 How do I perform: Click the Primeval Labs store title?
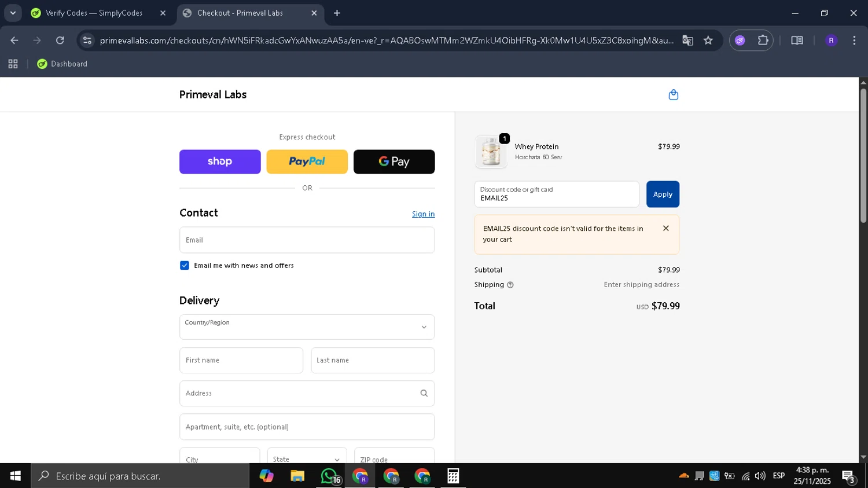tap(213, 94)
